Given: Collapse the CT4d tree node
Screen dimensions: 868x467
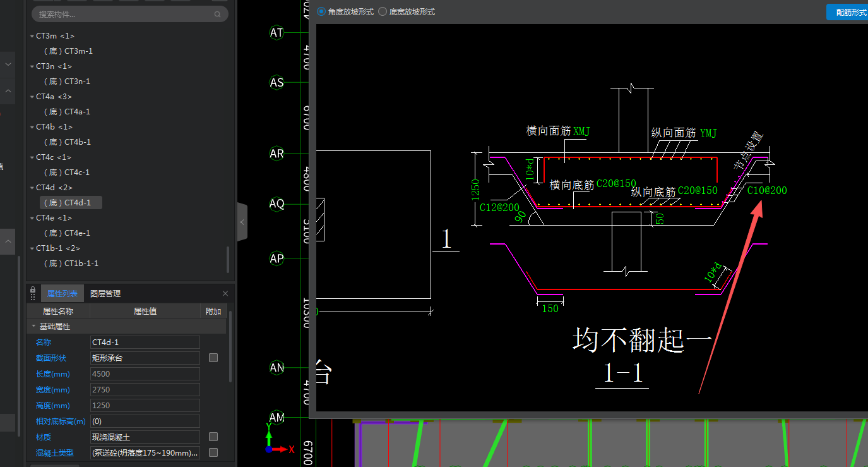Looking at the screenshot, I should [x=32, y=187].
